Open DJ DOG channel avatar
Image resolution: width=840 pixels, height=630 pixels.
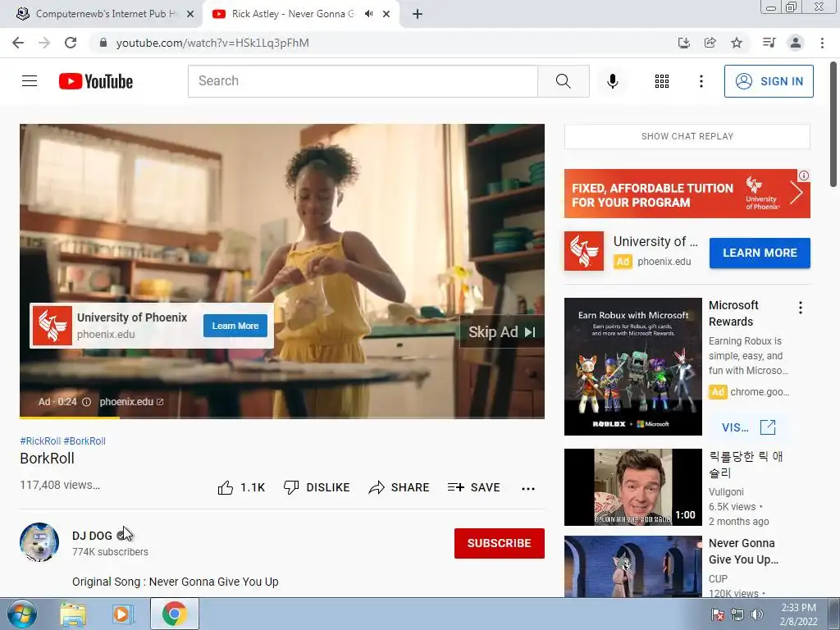[39, 542]
